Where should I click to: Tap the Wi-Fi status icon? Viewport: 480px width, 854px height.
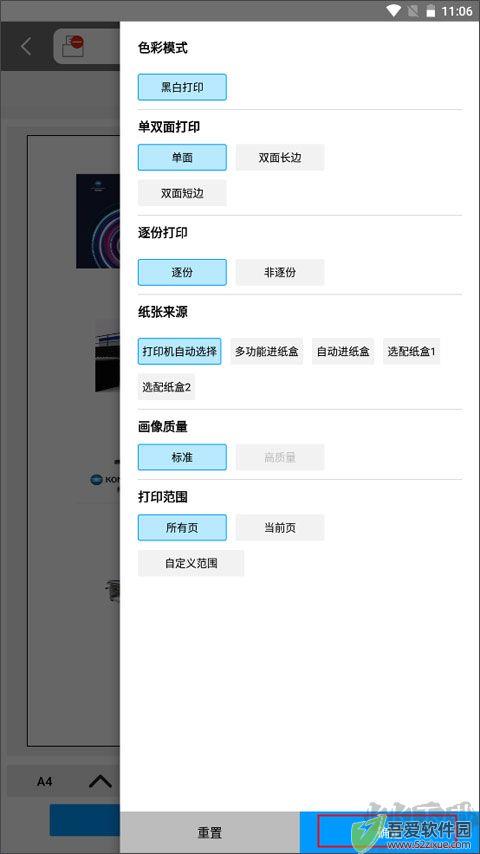[393, 10]
